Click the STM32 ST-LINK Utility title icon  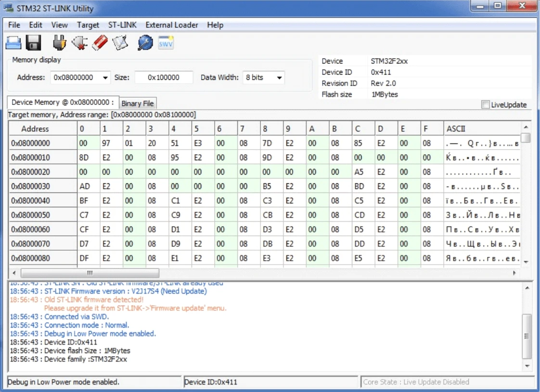[x=8, y=8]
